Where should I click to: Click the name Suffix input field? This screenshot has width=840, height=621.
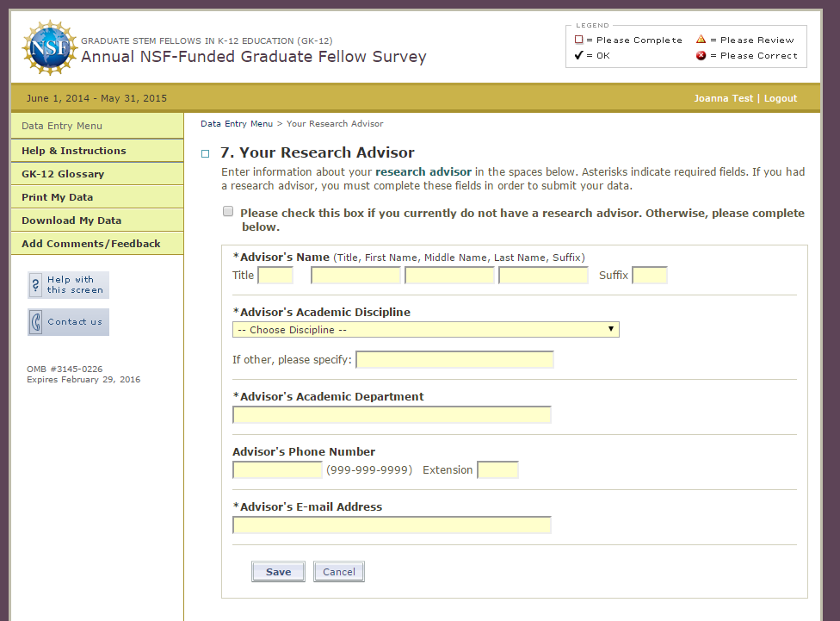click(650, 276)
